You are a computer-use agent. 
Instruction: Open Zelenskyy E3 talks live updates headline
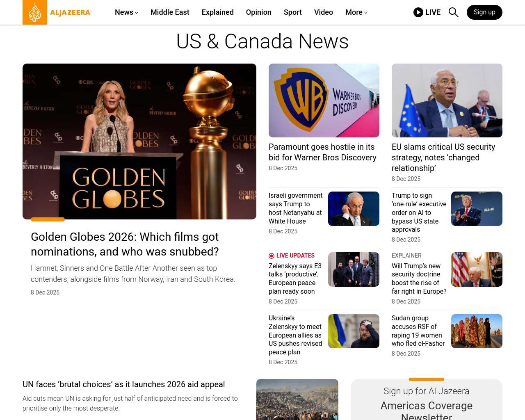coord(295,278)
